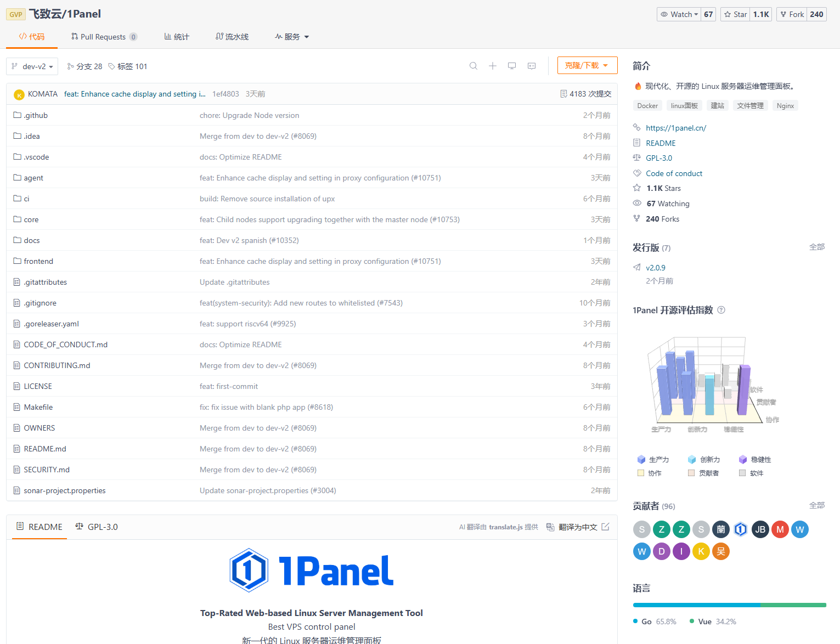Click the 1Panel README logo
840x644 pixels.
[x=311, y=570]
